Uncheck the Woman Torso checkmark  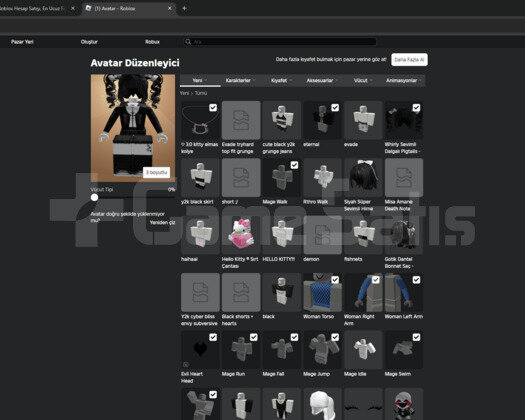pos(335,280)
